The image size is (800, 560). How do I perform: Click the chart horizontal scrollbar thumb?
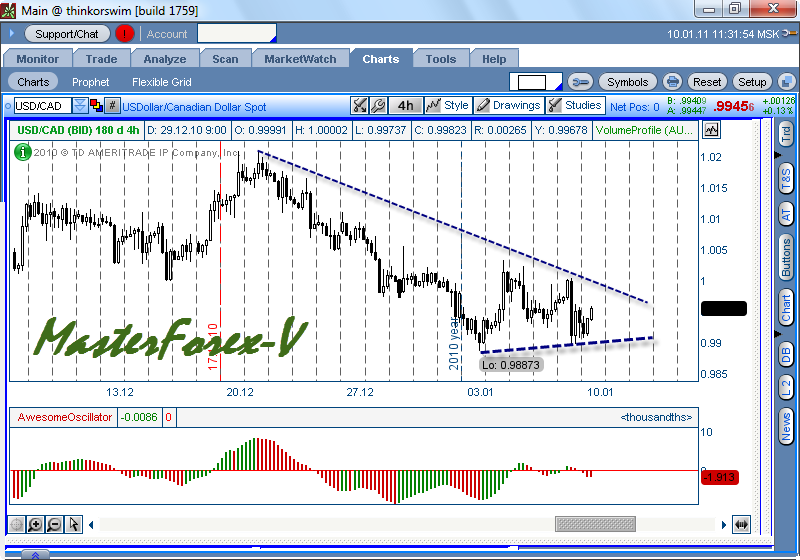[595, 524]
